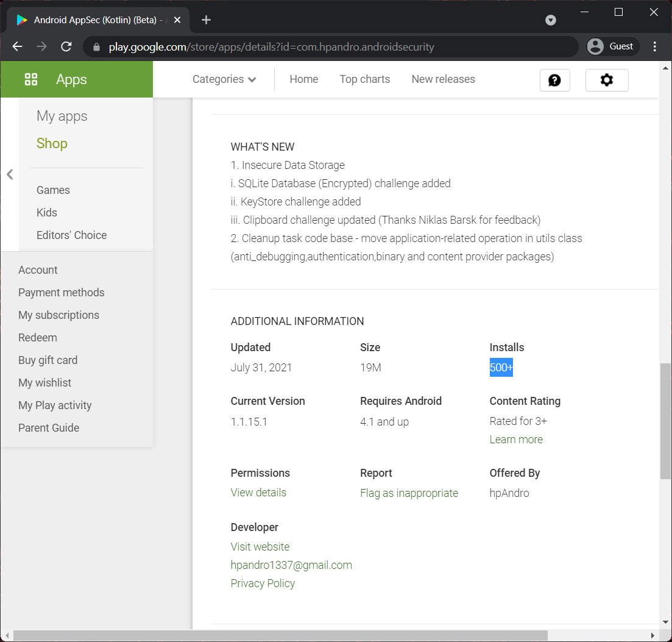Open the Games section
The image size is (672, 642).
coord(53,190)
